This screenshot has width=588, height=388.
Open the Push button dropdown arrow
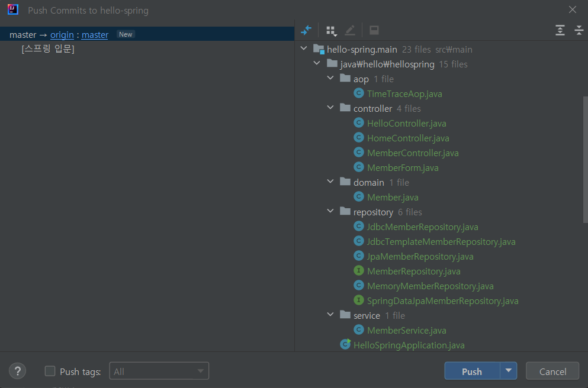coord(509,371)
